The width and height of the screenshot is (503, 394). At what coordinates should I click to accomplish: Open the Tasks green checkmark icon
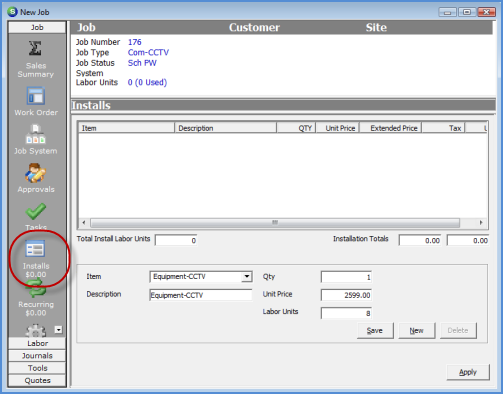pos(36,211)
